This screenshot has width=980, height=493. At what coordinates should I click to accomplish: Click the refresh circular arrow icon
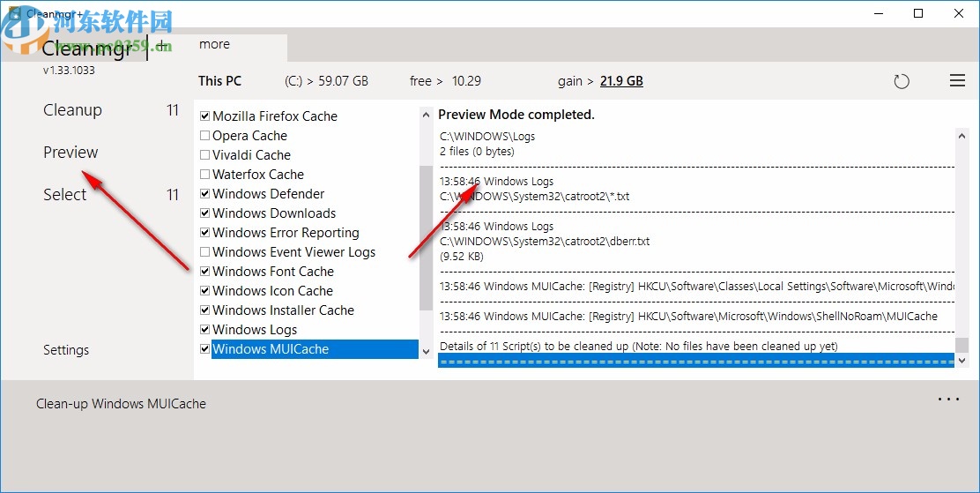[x=902, y=81]
